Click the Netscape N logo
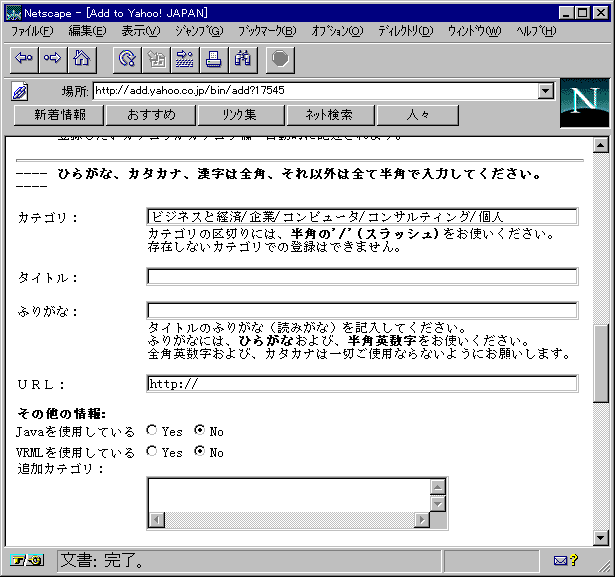The height and width of the screenshot is (577, 615). pos(584,103)
